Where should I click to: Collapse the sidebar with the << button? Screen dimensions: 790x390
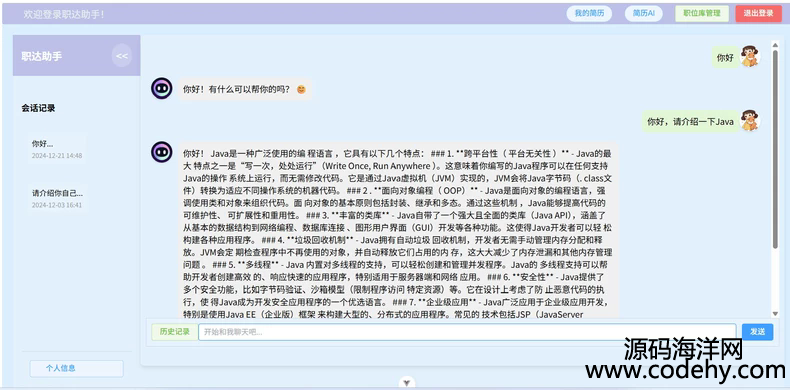click(x=122, y=55)
